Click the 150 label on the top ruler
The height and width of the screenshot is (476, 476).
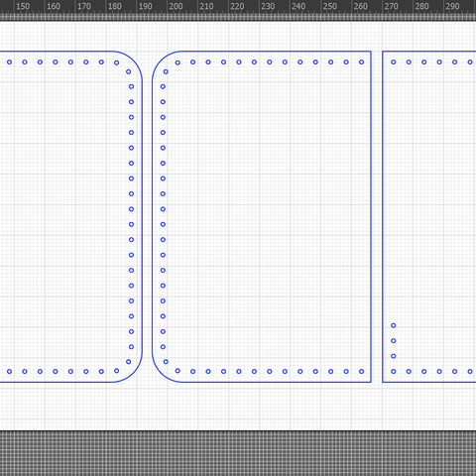[x=23, y=6]
